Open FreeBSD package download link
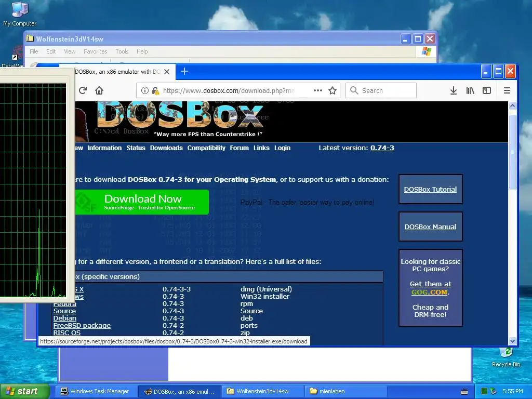The image size is (532, 399). pos(82,325)
